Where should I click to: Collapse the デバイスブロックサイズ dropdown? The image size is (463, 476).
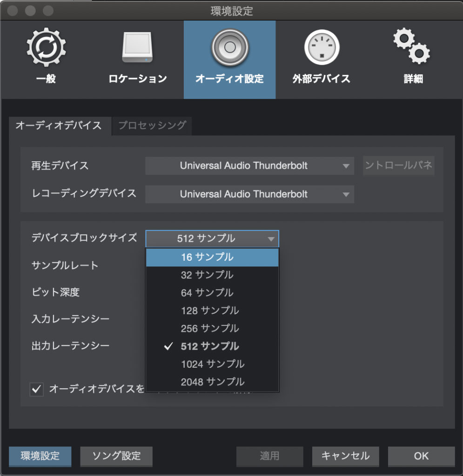(212, 239)
